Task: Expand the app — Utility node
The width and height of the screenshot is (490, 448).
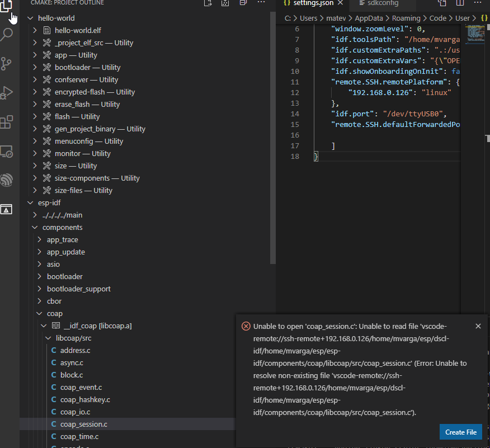Action: (x=35, y=55)
